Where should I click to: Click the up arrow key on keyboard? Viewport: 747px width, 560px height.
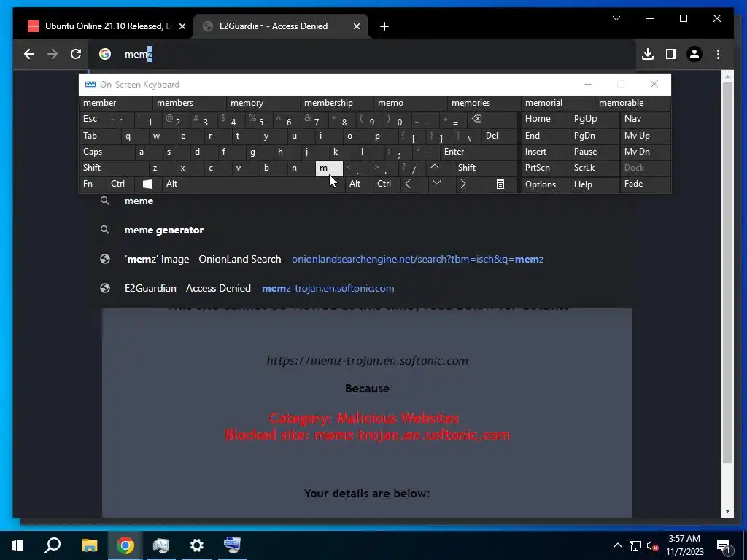tap(435, 168)
